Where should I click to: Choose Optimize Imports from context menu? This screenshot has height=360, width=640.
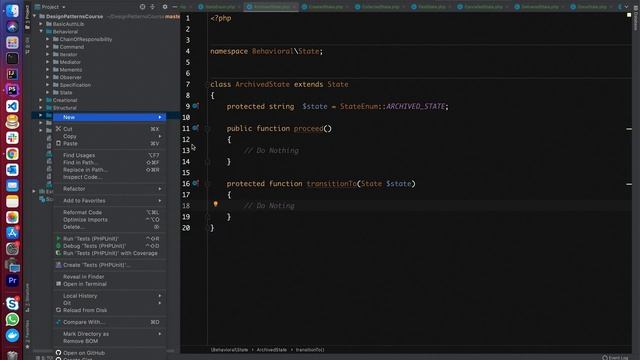tap(109, 220)
